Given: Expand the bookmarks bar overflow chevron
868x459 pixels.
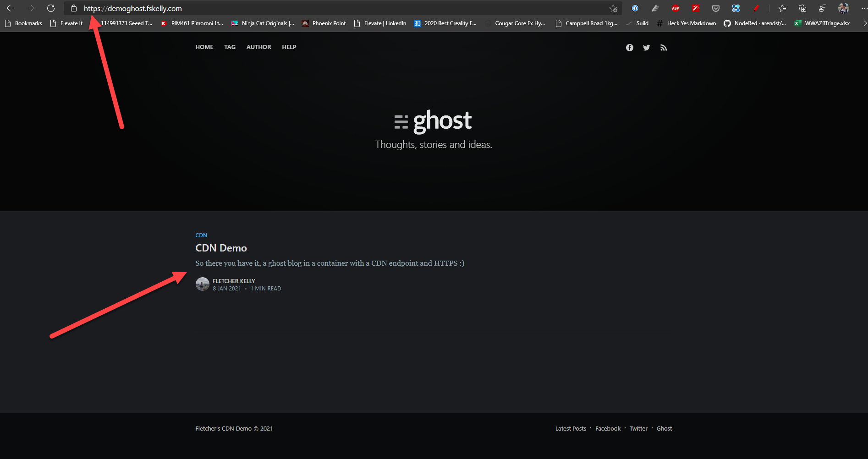Looking at the screenshot, I should 864,23.
